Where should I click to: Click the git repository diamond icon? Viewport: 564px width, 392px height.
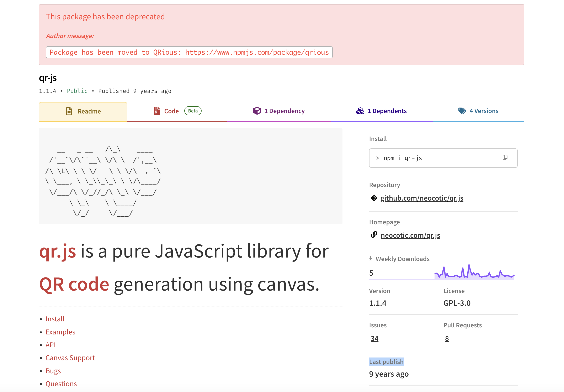click(x=374, y=198)
